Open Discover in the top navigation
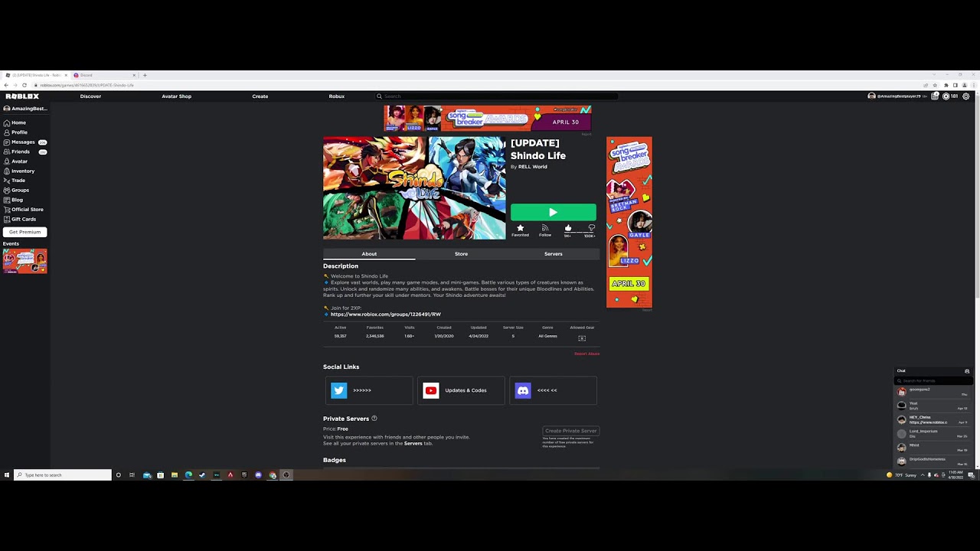This screenshot has height=551, width=980. pos(90,96)
